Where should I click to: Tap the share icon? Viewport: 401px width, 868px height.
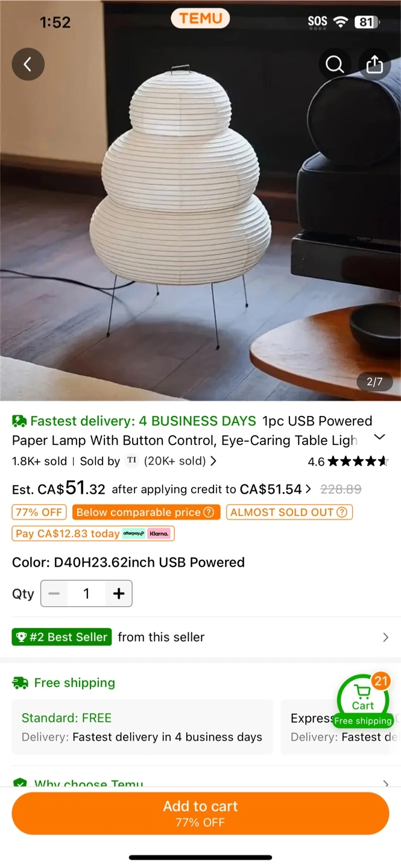pyautogui.click(x=374, y=64)
